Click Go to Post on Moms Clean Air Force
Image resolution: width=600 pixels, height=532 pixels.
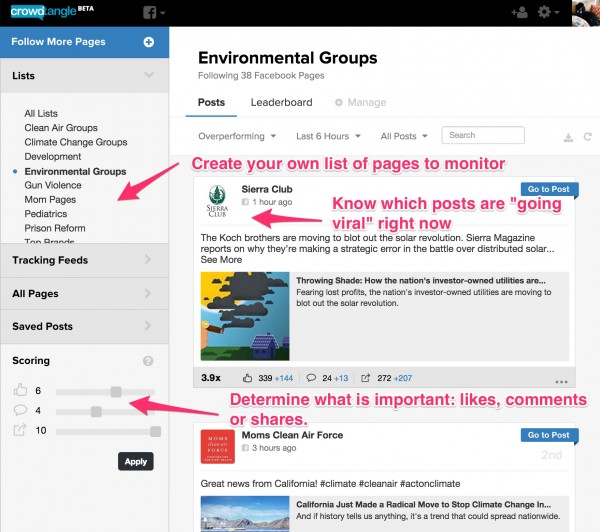[x=549, y=435]
